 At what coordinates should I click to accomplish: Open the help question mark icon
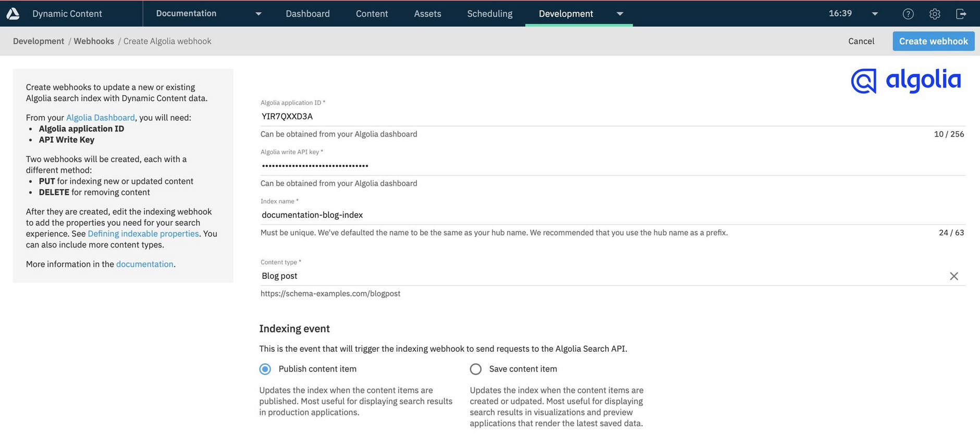[908, 14]
